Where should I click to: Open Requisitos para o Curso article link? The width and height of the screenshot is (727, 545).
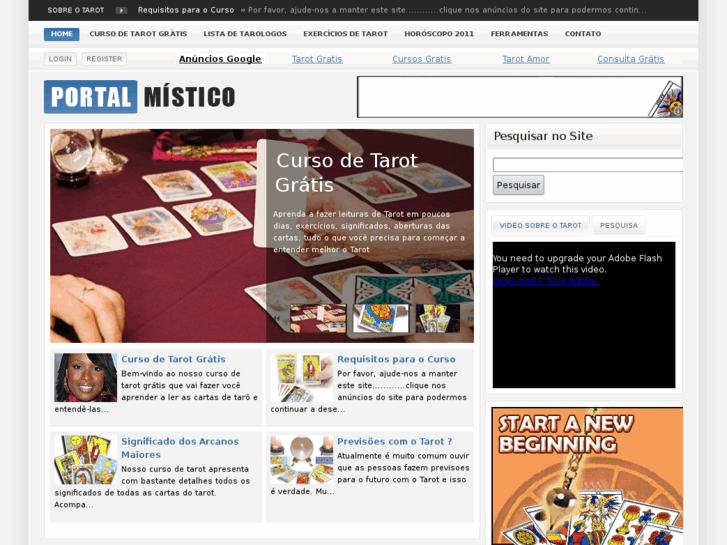(396, 359)
